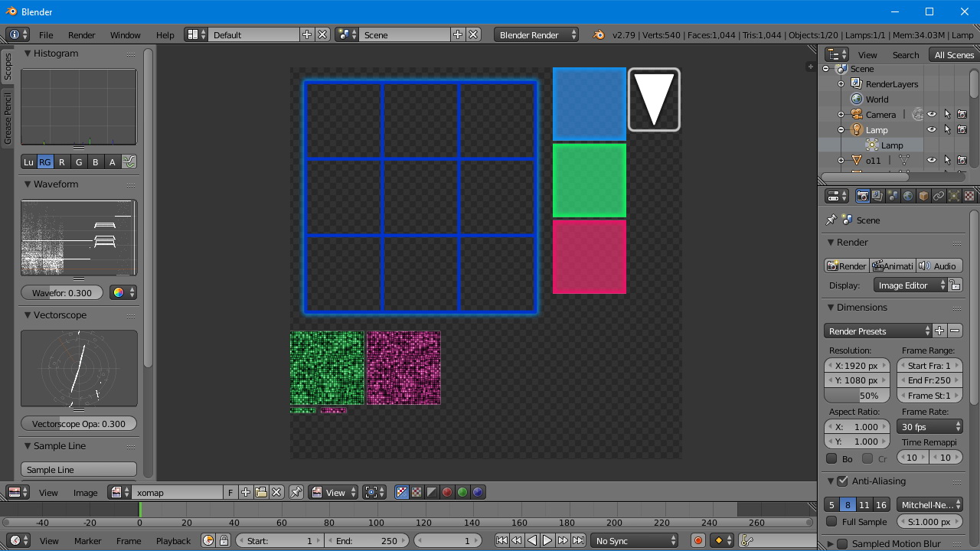Open the Help menu

point(165,34)
